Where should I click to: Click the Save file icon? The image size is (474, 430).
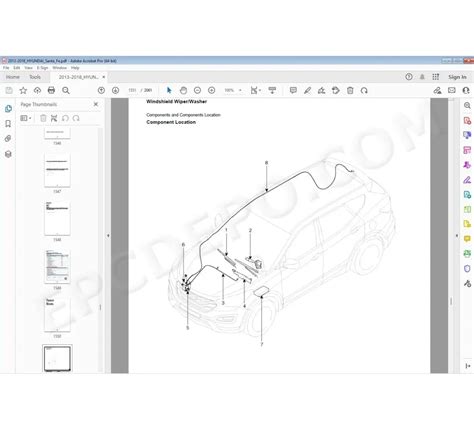pyautogui.click(x=9, y=90)
